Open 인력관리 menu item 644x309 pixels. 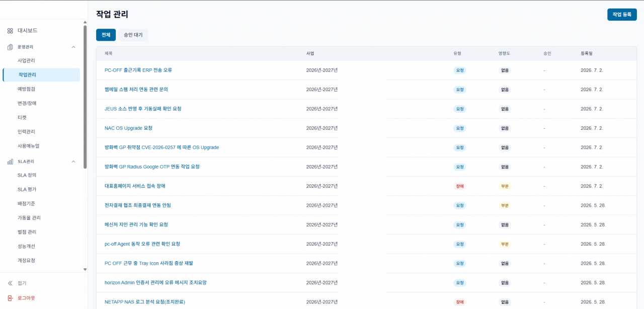[26, 131]
